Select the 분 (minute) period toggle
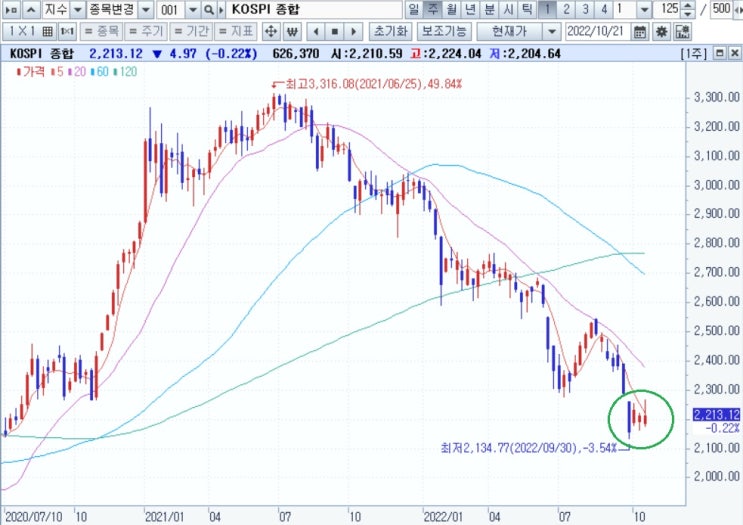 [x=489, y=9]
